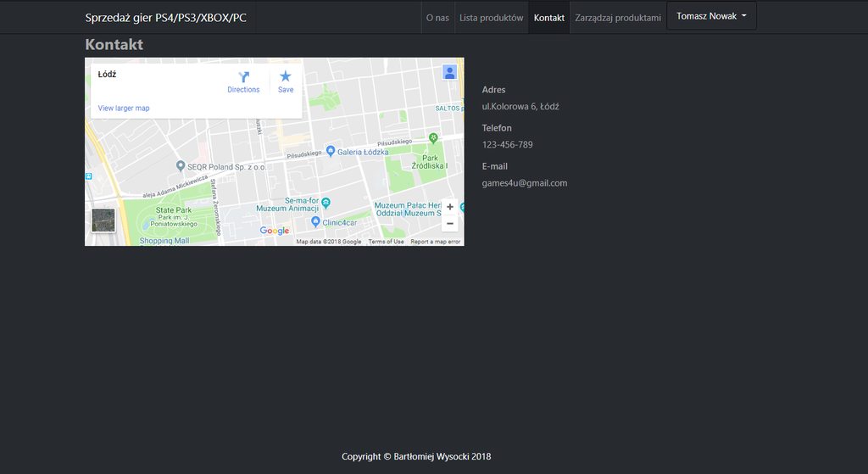
Task: Click the Sprzedaż gier PS4/PS3/XBOX/PC brand link
Action: point(166,18)
